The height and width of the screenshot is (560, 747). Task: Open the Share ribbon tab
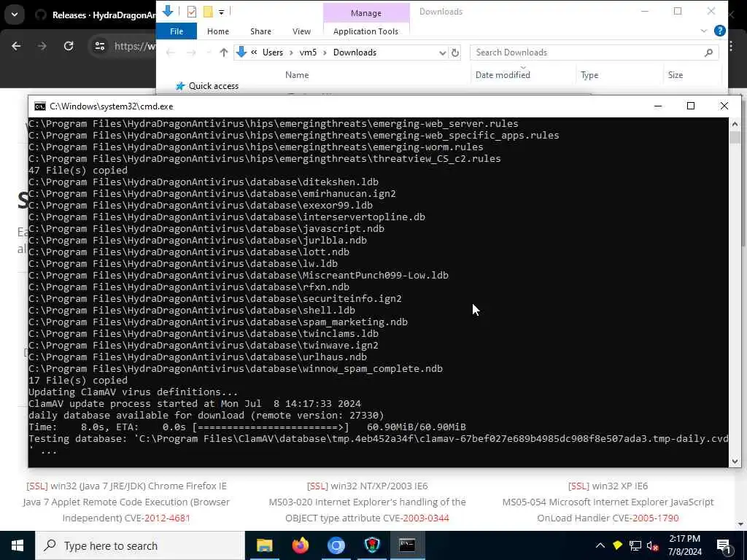260,31
